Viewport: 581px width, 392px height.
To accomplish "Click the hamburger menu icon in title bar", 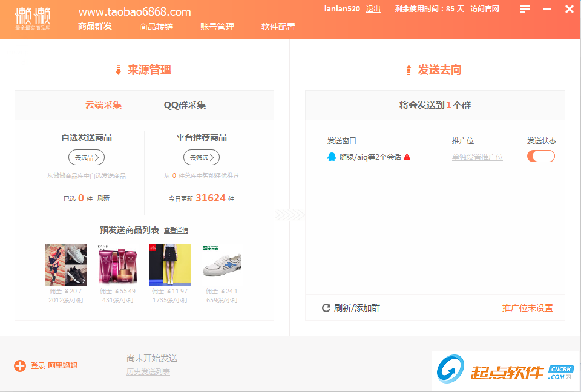I will (x=524, y=9).
